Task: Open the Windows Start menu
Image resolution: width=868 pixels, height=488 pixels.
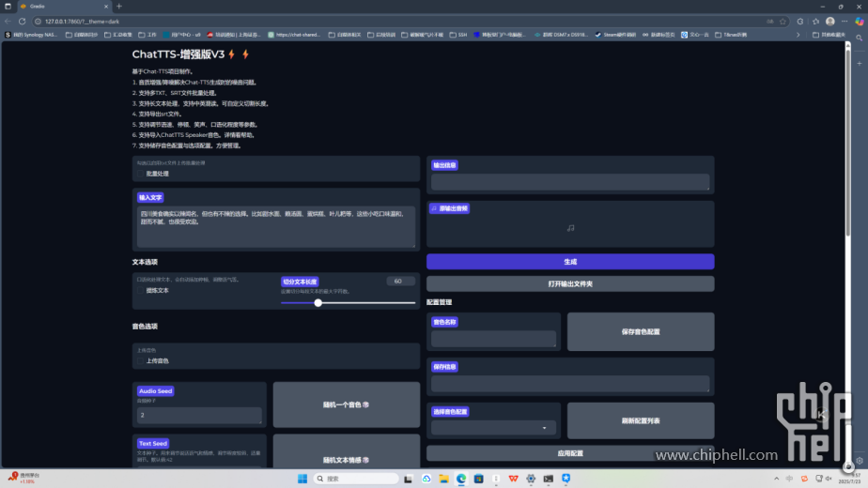Action: coord(302,479)
